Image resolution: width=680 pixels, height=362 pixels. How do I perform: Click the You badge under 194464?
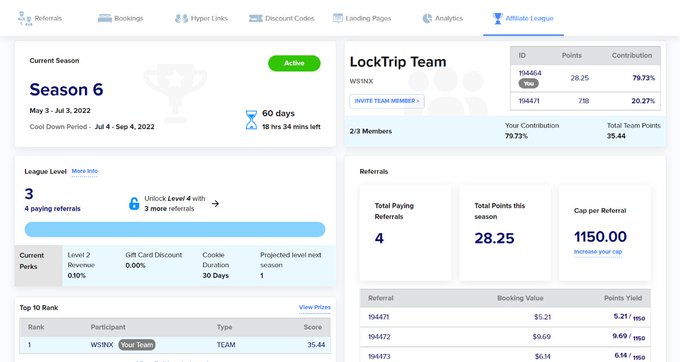[529, 84]
